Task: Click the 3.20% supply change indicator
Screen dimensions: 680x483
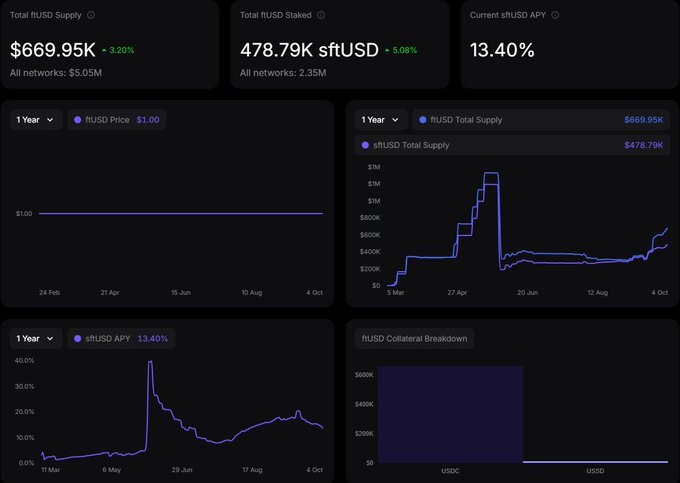Action: tap(118, 50)
